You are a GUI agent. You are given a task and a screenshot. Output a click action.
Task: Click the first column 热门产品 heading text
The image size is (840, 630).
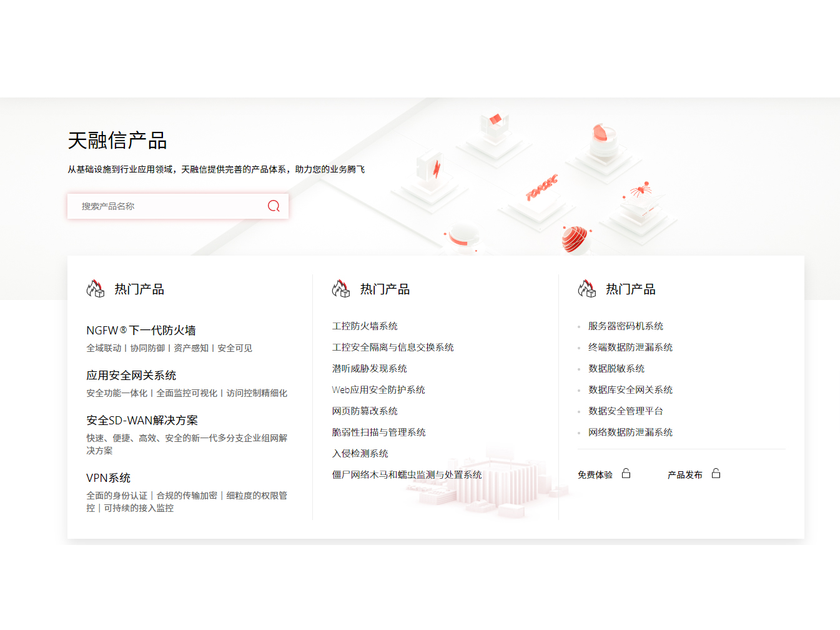click(139, 289)
